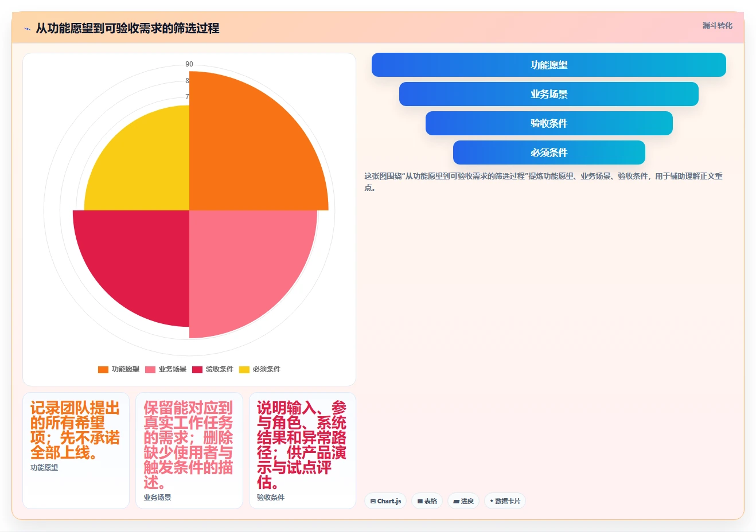Click the description paragraph starting 这张图围绕

click(543, 182)
